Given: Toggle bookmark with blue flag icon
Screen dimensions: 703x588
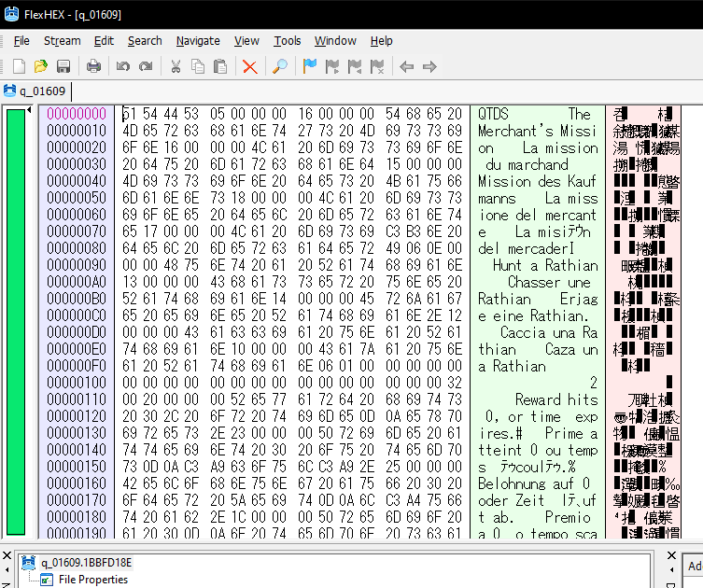Looking at the screenshot, I should point(309,66).
